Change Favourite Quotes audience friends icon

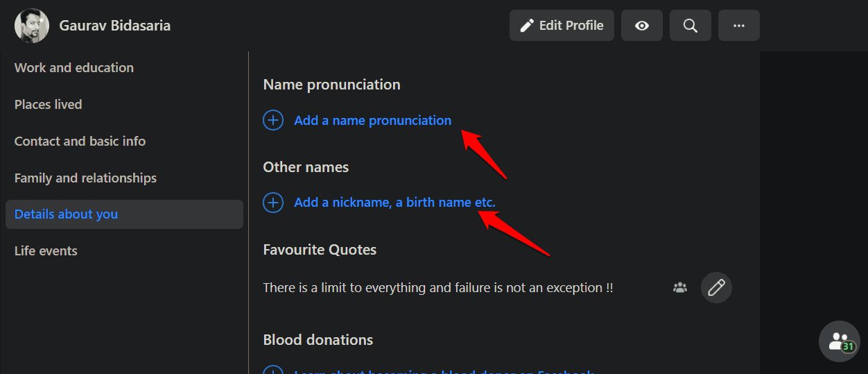click(680, 287)
